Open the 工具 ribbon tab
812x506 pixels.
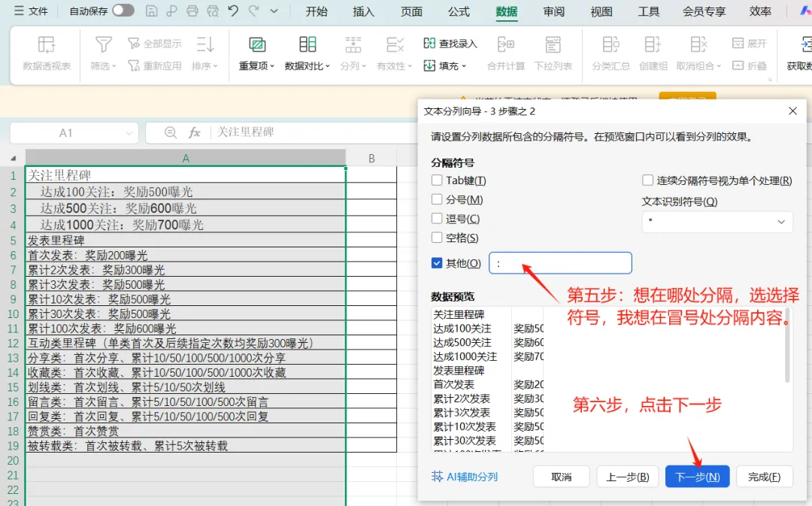click(649, 11)
